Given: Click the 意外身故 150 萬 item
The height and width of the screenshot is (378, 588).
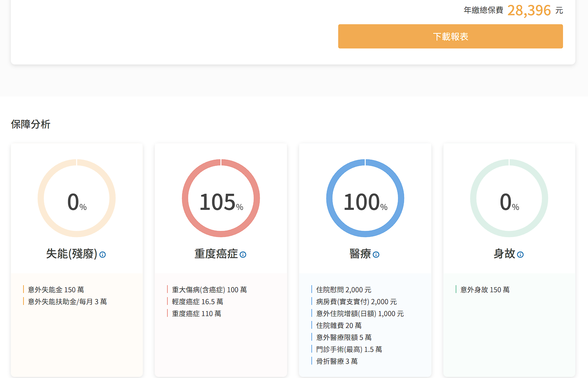Looking at the screenshot, I should [x=485, y=290].
